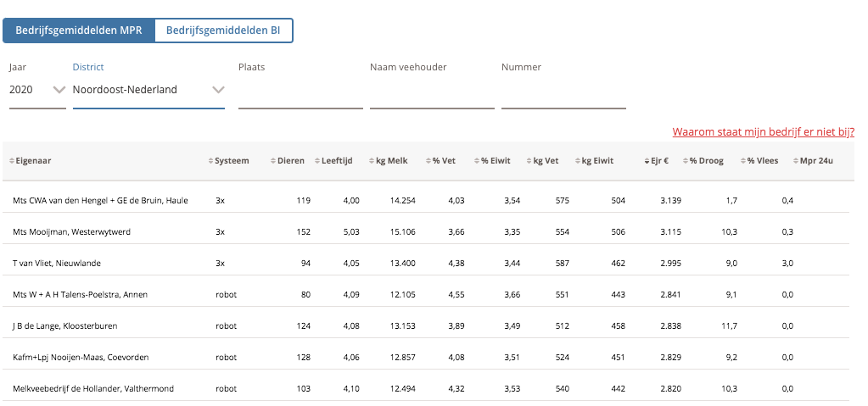Select the Bedrijfsgemiddelden MPR tab

coord(79,31)
